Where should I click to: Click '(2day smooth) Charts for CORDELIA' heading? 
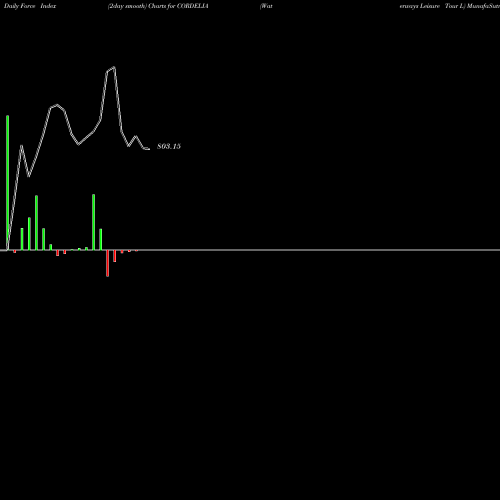158,6
